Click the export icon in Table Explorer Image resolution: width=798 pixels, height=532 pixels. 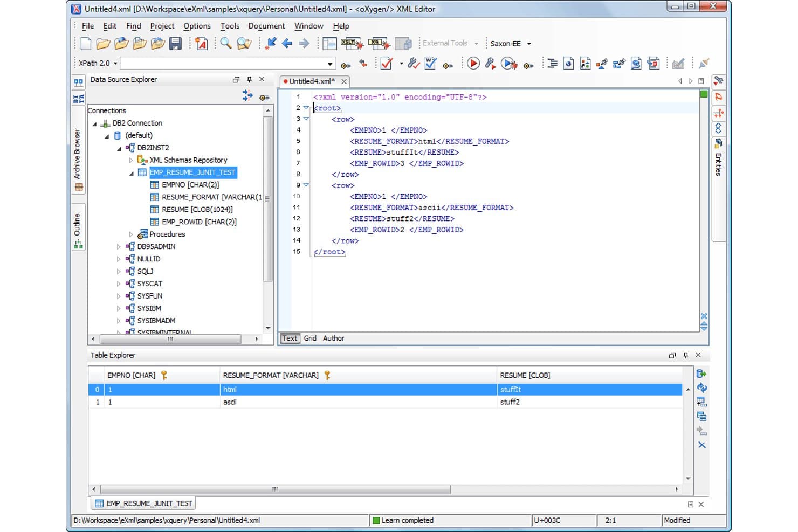pos(701,374)
